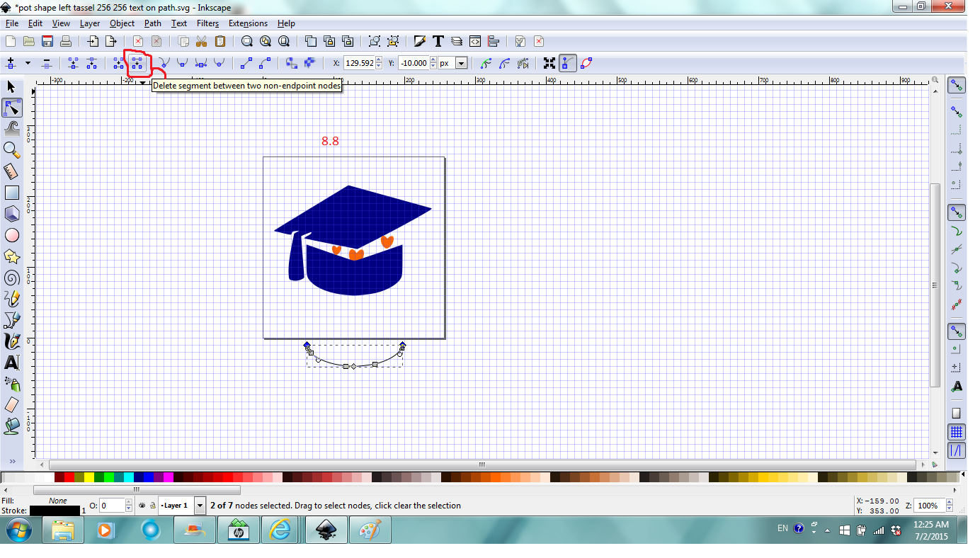Viewport: 980px width, 558px height.
Task: Click the Inkscape taskbar button
Action: coord(325,530)
